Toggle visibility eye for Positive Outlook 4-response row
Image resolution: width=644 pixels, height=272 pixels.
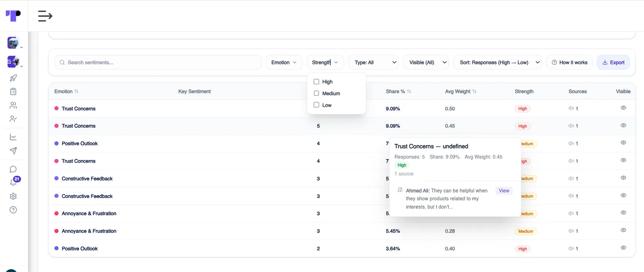pyautogui.click(x=623, y=143)
